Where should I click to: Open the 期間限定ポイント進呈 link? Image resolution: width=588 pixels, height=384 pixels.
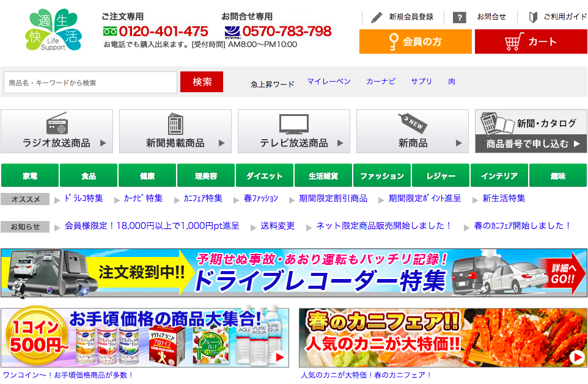(x=425, y=198)
